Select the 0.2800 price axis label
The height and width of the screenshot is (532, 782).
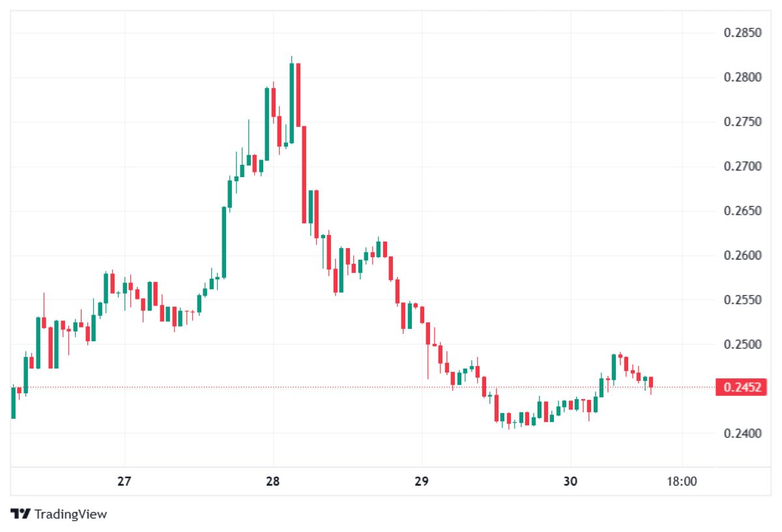[742, 77]
